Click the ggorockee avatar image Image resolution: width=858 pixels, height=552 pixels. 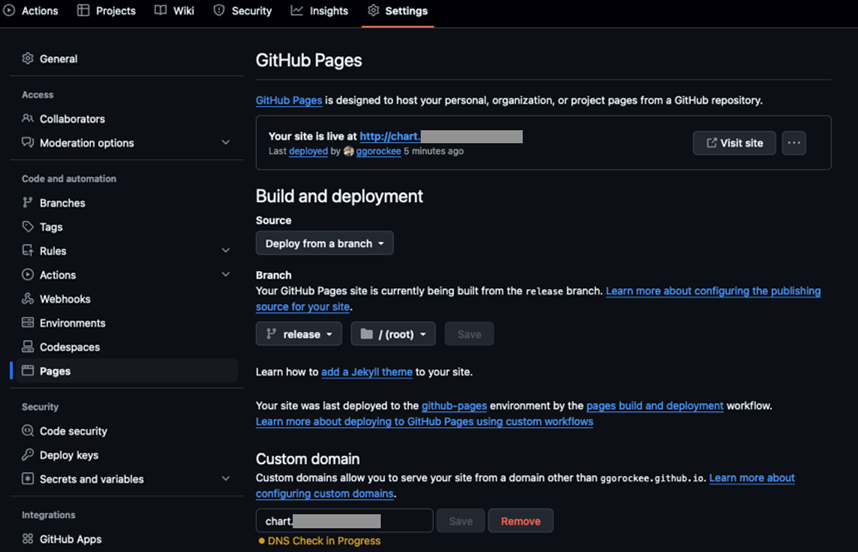349,152
